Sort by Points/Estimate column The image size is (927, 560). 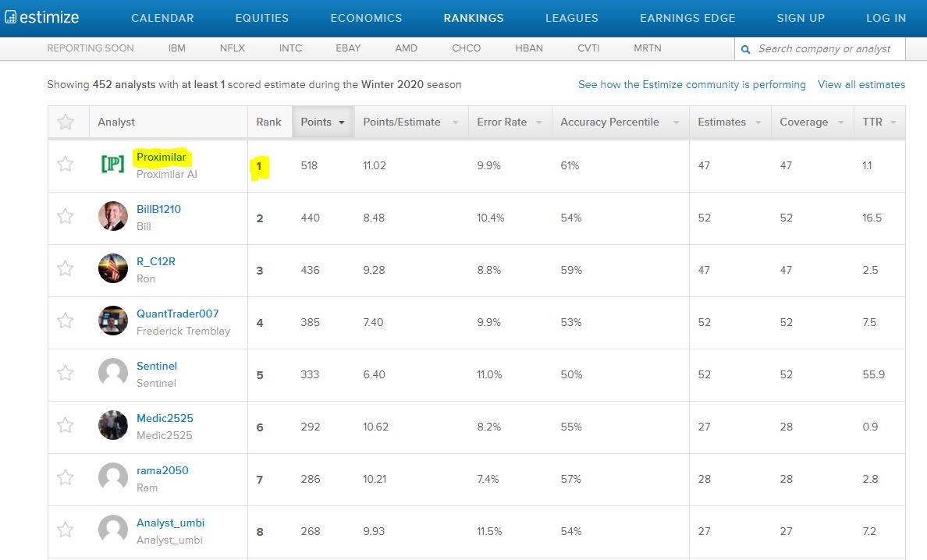(411, 122)
